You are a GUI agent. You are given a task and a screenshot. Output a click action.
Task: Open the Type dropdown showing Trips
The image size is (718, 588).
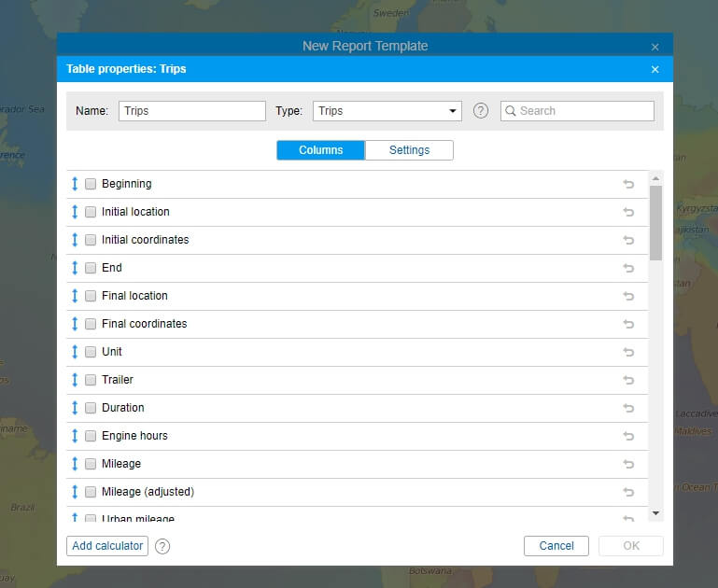[x=387, y=111]
